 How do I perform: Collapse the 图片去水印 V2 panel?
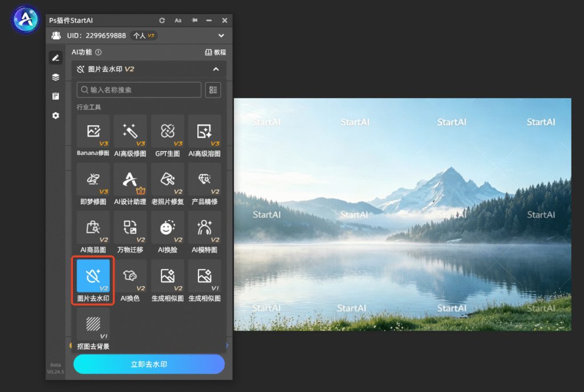216,69
